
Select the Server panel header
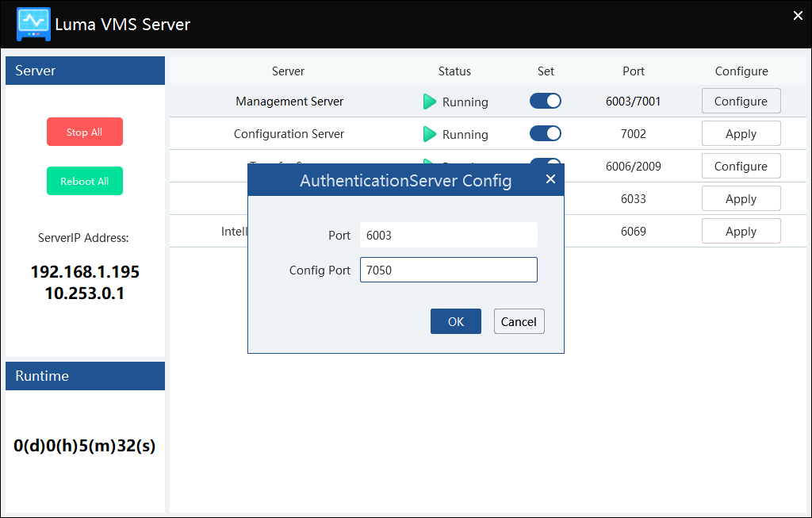point(85,71)
